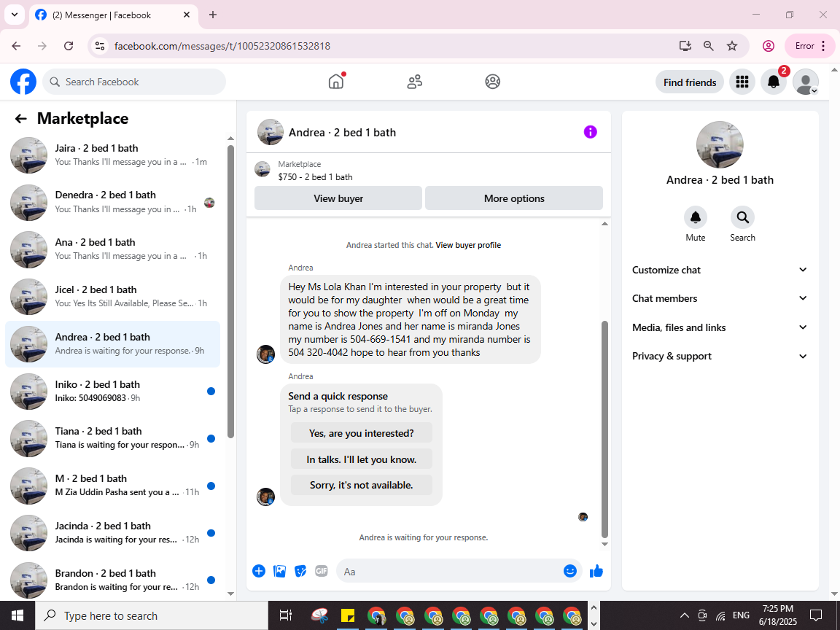Open M 2 bed 1 bath conversation

tap(112, 486)
